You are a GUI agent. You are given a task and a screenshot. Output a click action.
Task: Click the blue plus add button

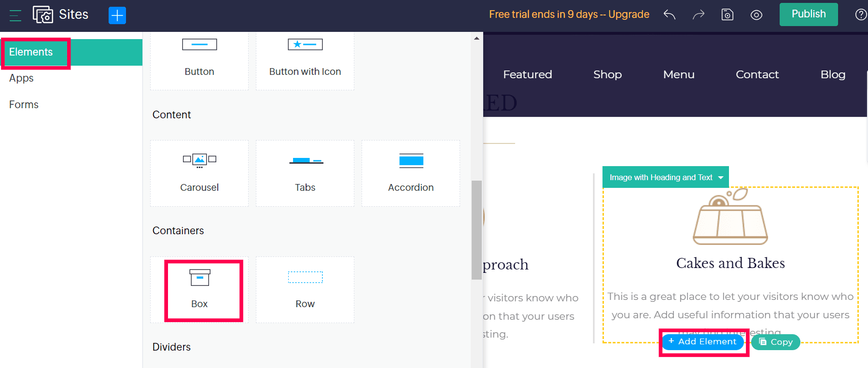pos(117,15)
